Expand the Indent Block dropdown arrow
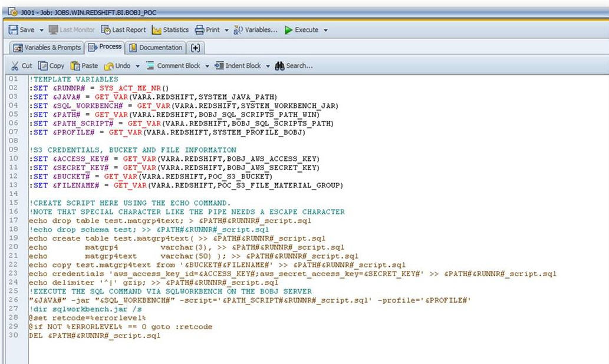The width and height of the screenshot is (609, 364). pos(268,67)
